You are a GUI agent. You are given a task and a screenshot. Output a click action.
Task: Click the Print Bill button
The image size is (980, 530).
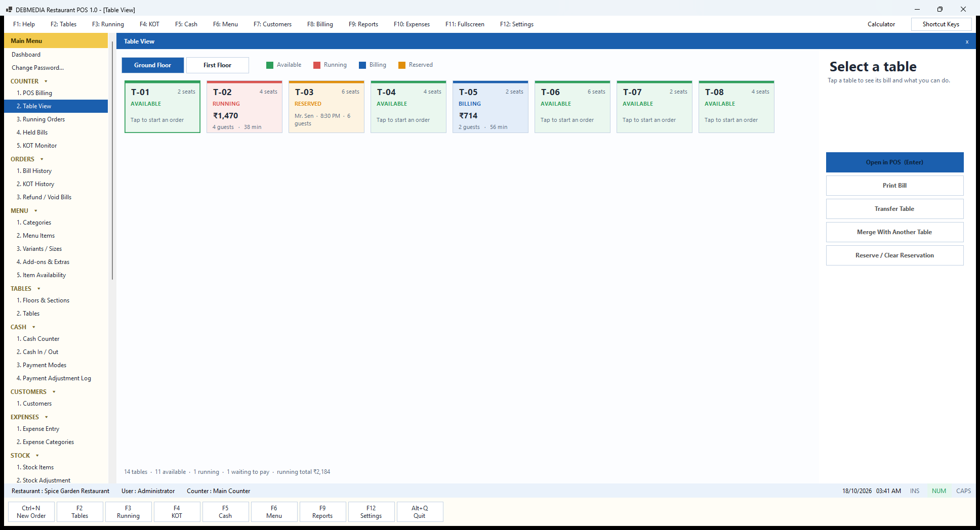(x=894, y=186)
